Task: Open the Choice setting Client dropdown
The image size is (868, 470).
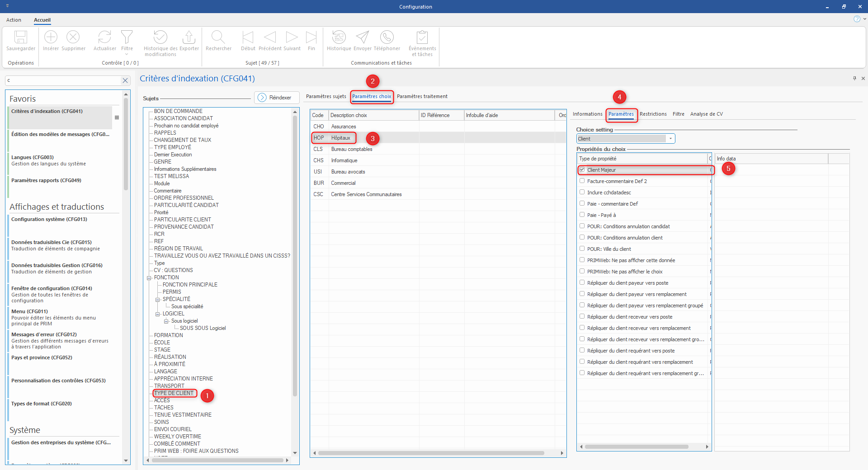Action: pos(670,139)
